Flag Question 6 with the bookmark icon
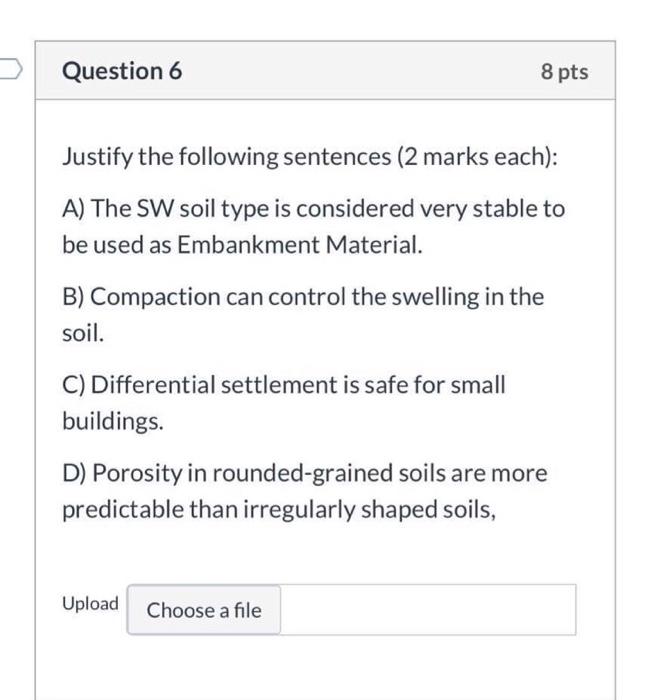This screenshot has height=700, width=654. tap(10, 69)
